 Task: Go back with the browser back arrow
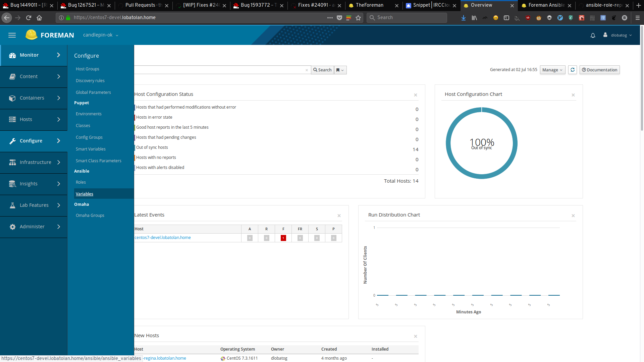7,18
